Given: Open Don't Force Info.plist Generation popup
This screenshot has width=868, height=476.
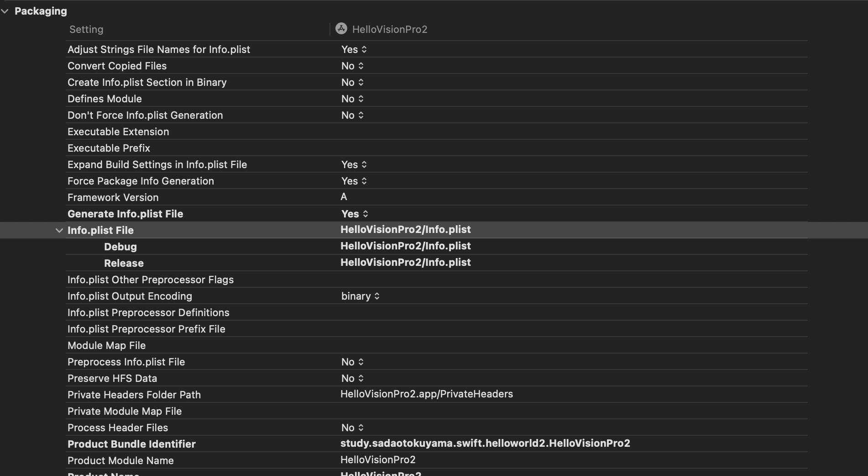Looking at the screenshot, I should coord(352,115).
